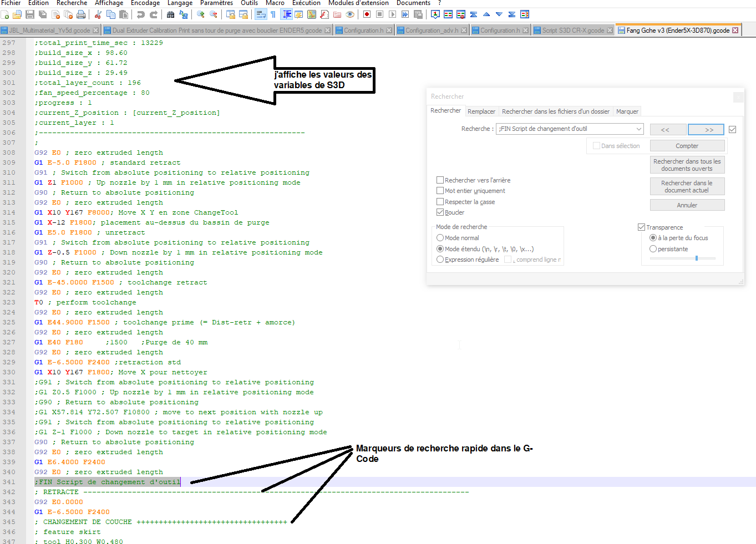The width and height of the screenshot is (756, 544).
Task: Select 'Mode étendu' radio button
Action: [440, 249]
